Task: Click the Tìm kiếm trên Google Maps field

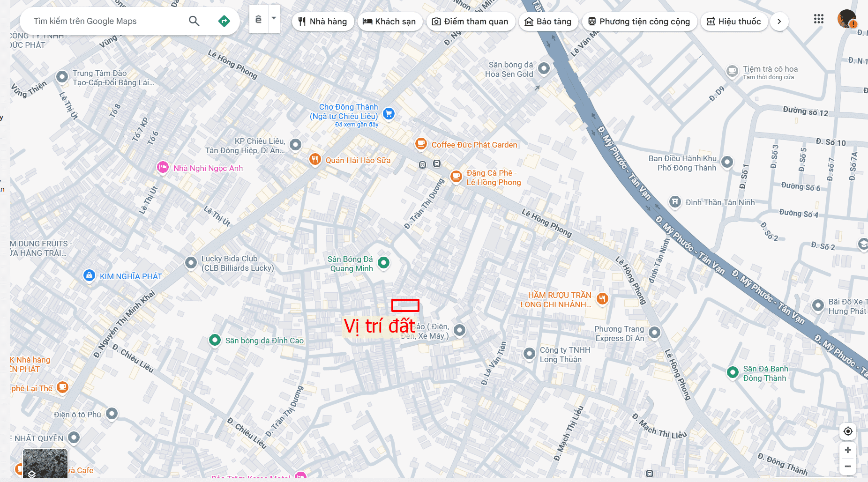Action: point(108,21)
